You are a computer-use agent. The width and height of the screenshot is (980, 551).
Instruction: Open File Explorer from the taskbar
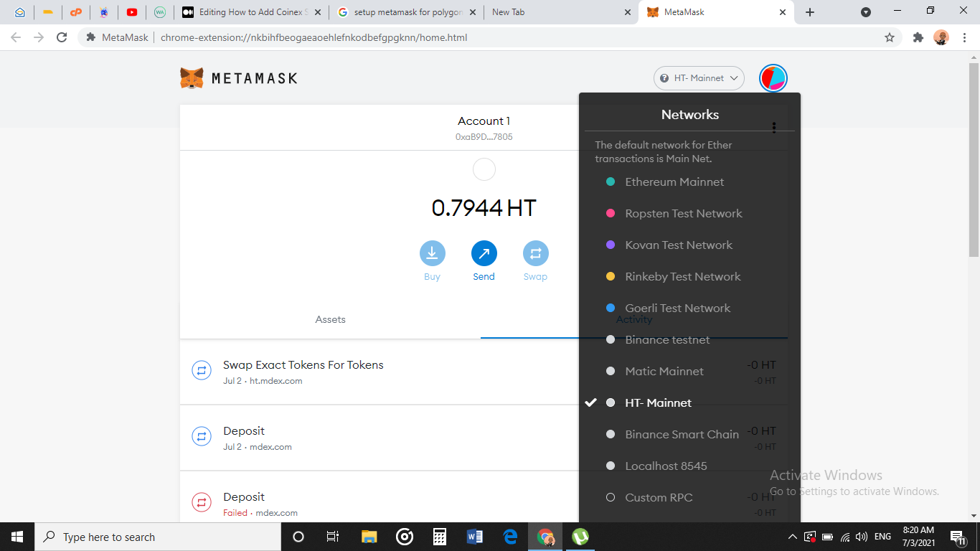click(369, 537)
